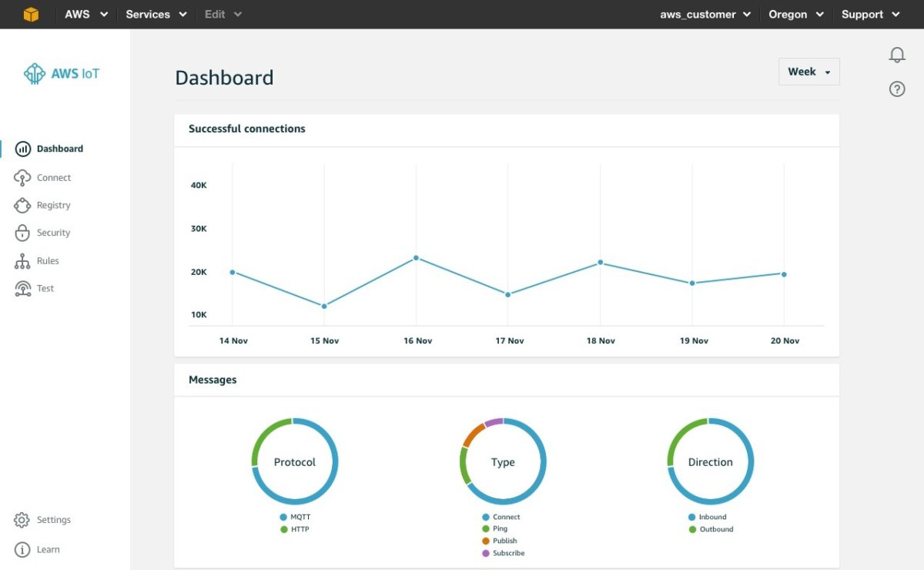Open Security via the padlock icon
Screen dimensions: 924x570
(x=22, y=233)
